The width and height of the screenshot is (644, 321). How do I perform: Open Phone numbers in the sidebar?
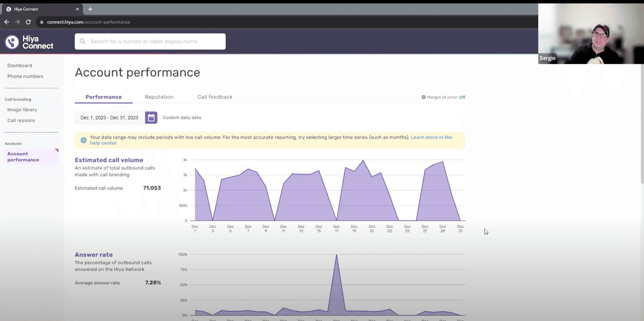(x=25, y=76)
